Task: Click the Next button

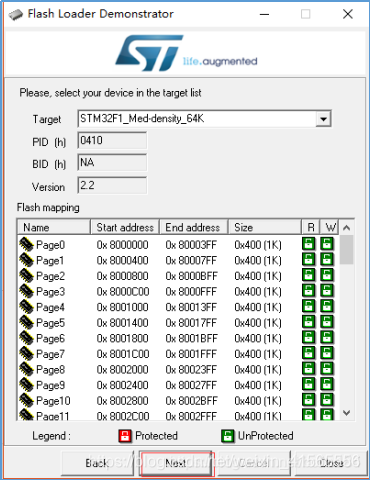Action: click(176, 463)
